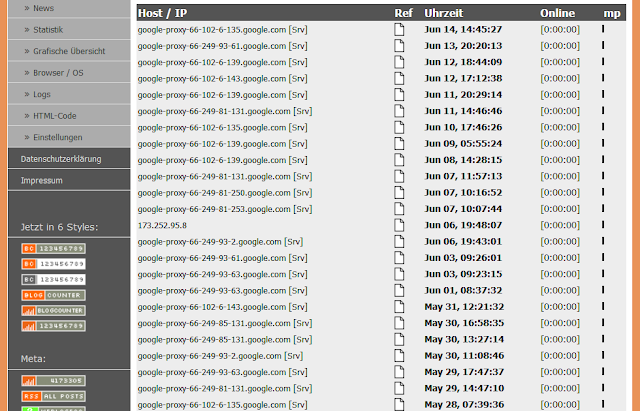Click the Uhrzeit column header
This screenshot has height=411, width=640.
coord(444,13)
